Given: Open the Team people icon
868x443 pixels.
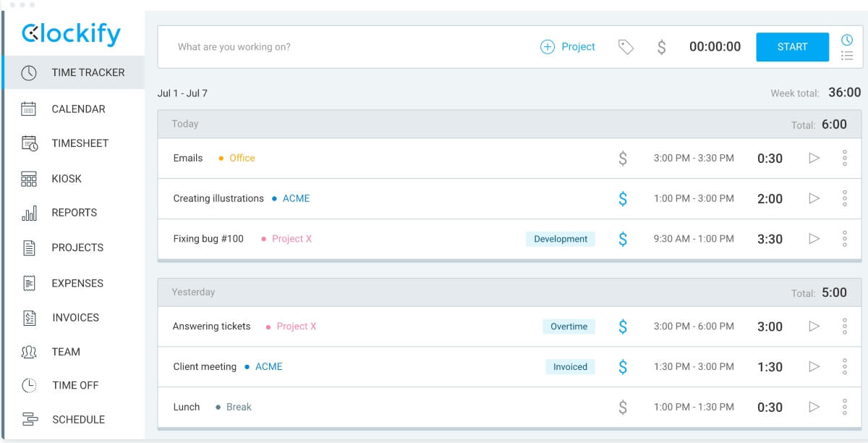Looking at the screenshot, I should click(29, 352).
